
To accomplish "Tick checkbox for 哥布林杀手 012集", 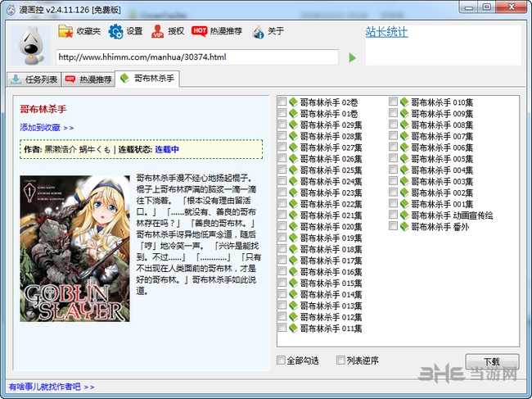I will (282, 316).
